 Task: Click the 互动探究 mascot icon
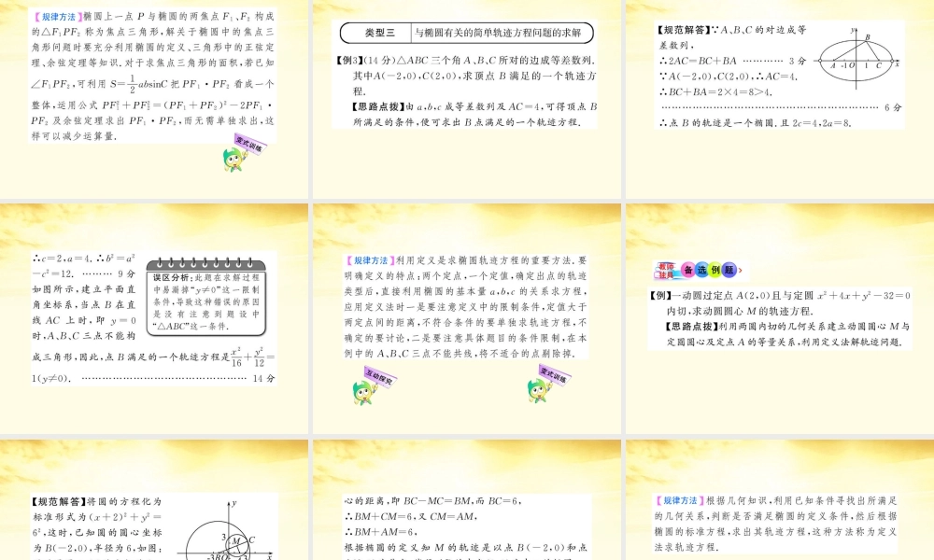(375, 386)
